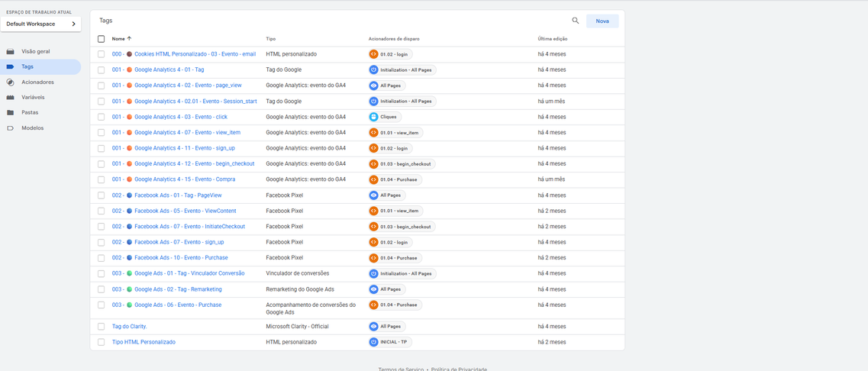Go to Pastas section
868x371 pixels.
point(30,112)
